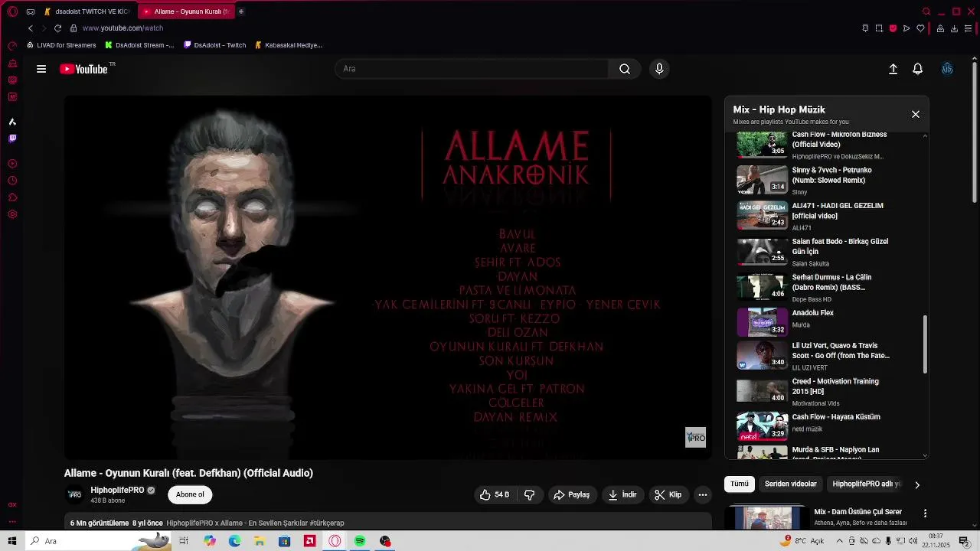This screenshot has height=551, width=980.
Task: Open the pinboards pin icon in the address bar
Action: [865, 28]
